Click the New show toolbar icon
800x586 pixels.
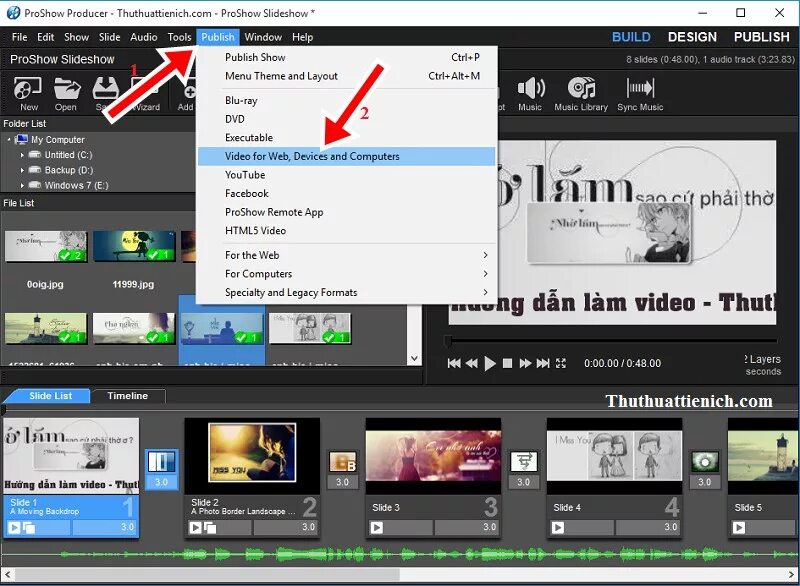[28, 93]
